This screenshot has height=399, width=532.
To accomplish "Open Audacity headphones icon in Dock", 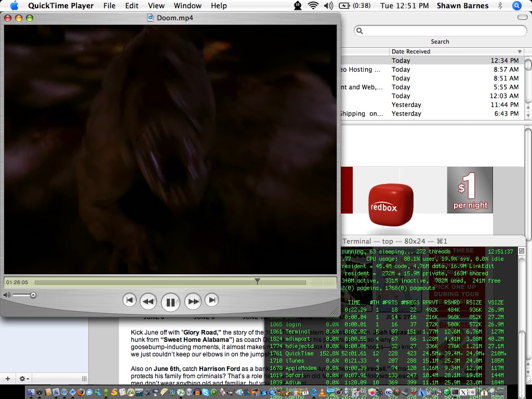I will tap(197, 392).
